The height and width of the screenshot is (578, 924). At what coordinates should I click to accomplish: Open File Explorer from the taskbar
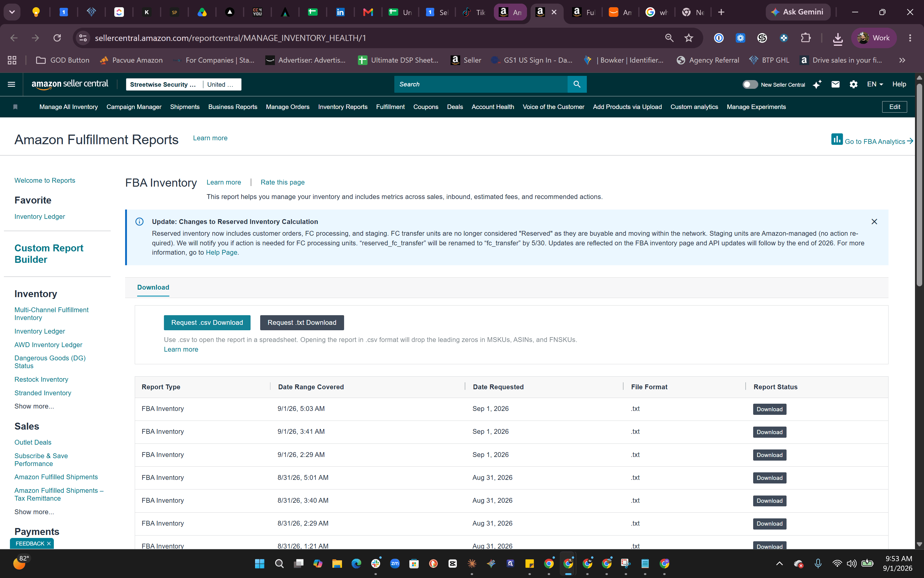pos(337,564)
